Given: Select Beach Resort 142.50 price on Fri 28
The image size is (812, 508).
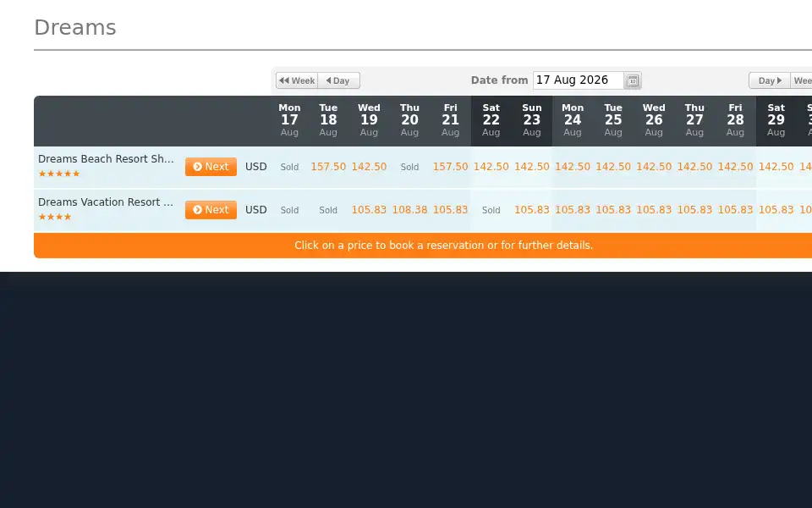Looking at the screenshot, I should click(x=735, y=167).
